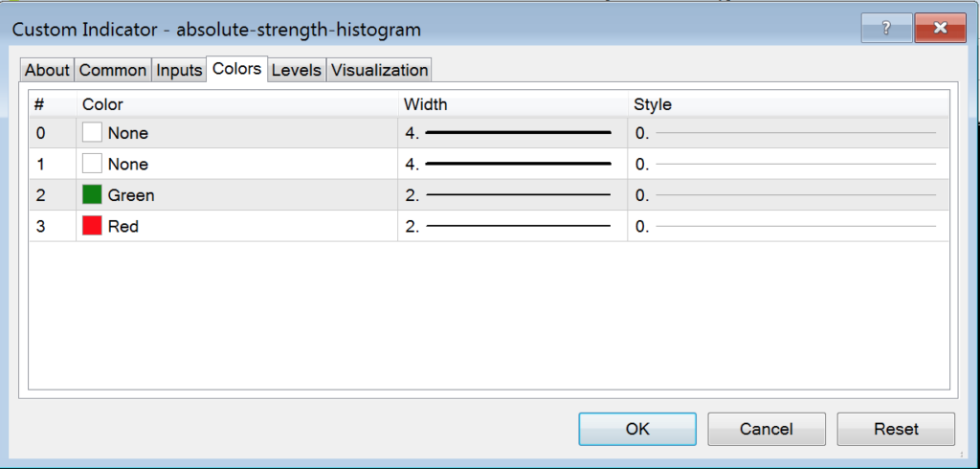
Task: Open the Inputs tab
Action: [x=179, y=70]
